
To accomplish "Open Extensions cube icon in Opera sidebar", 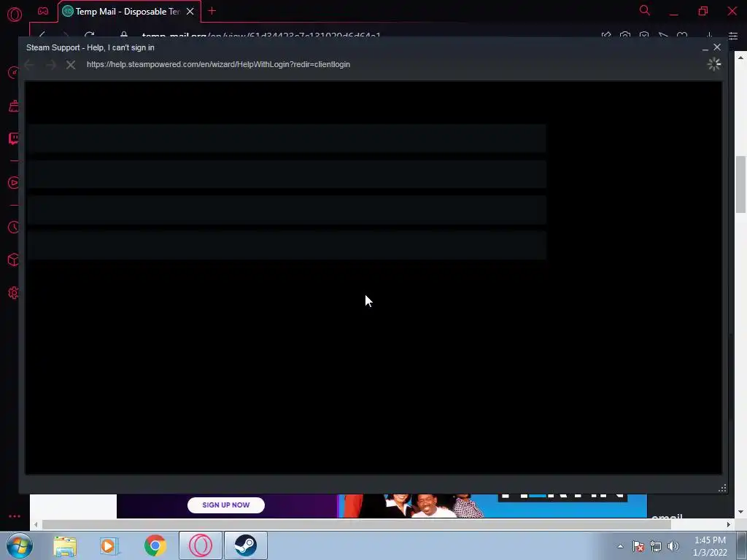I will (x=14, y=260).
